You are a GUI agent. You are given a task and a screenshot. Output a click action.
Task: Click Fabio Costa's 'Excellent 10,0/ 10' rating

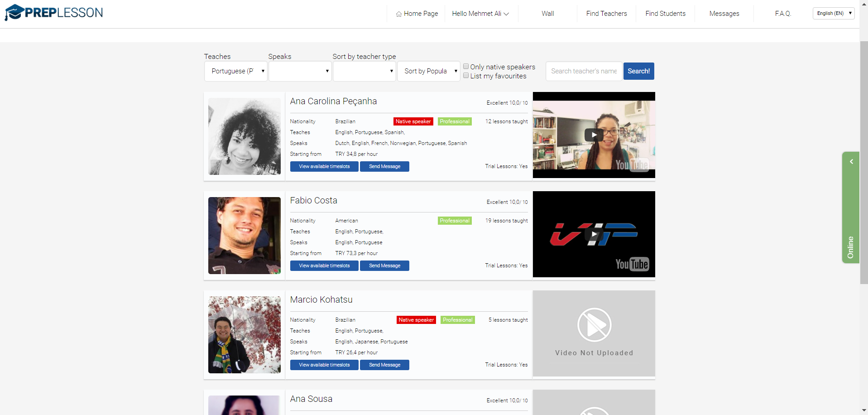coord(507,202)
